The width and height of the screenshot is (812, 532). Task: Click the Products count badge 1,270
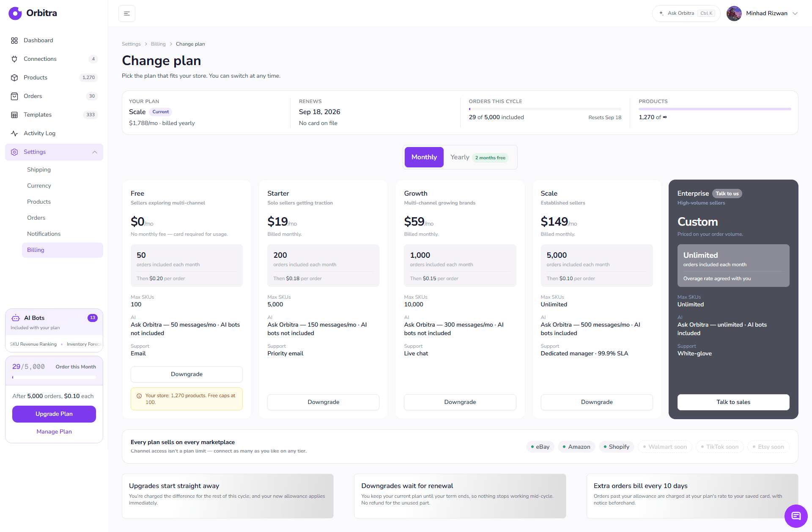88,78
